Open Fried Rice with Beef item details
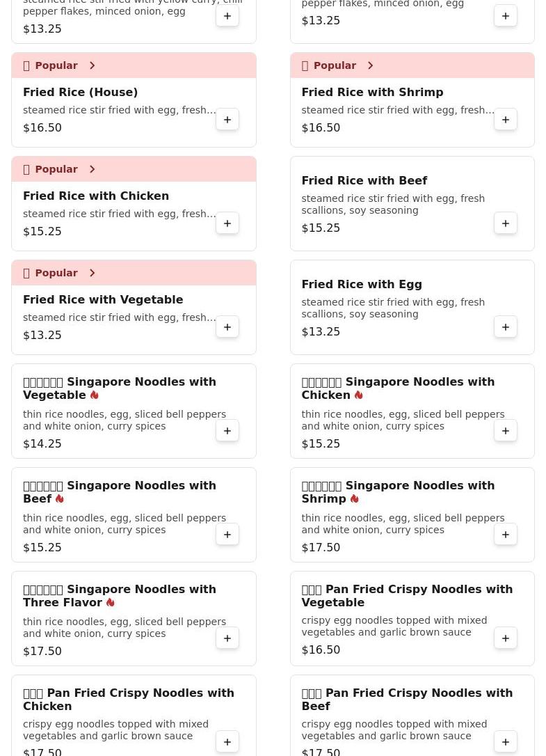Image resolution: width=546 pixels, height=756 pixels. click(x=364, y=181)
